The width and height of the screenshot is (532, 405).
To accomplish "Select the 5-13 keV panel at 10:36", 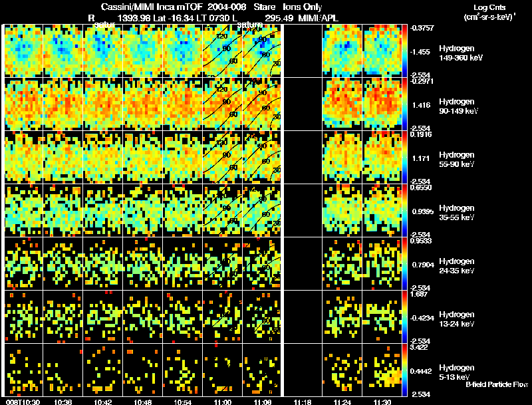I will (63, 370).
